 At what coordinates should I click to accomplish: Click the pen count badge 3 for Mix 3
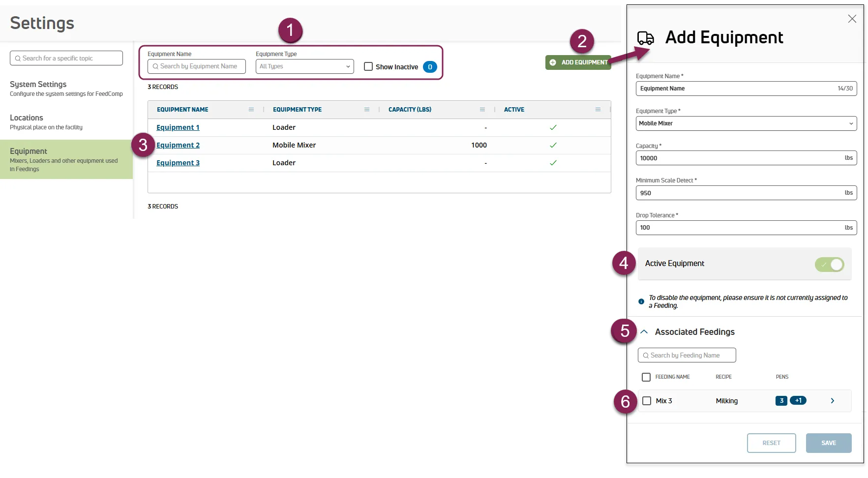781,401
